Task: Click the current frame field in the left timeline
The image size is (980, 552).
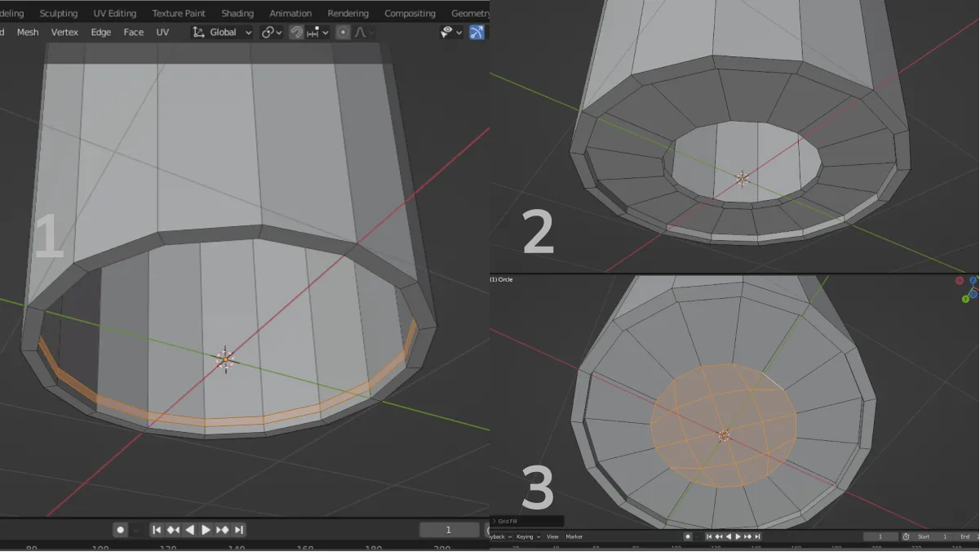Action: click(x=449, y=530)
